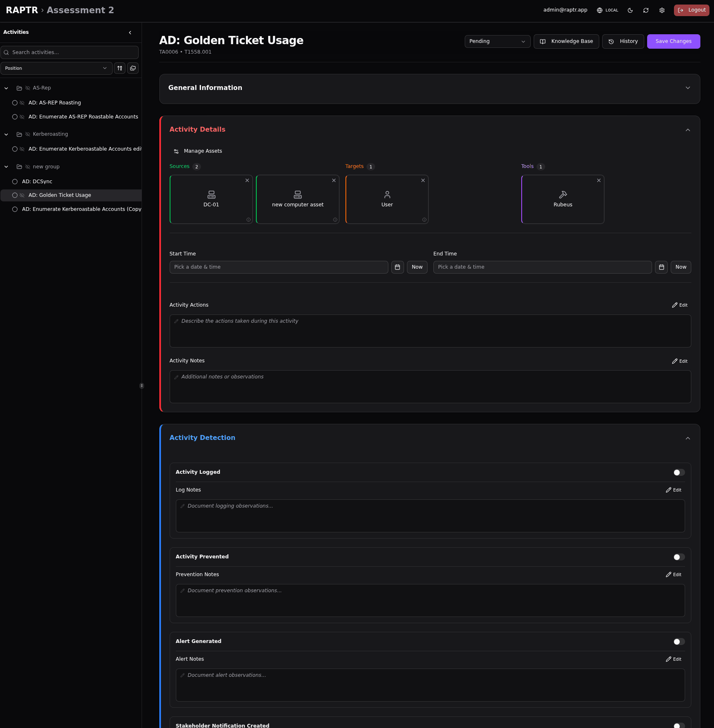Open AD: AS-REP Roasting activity
Image resolution: width=714 pixels, height=728 pixels.
[54, 103]
